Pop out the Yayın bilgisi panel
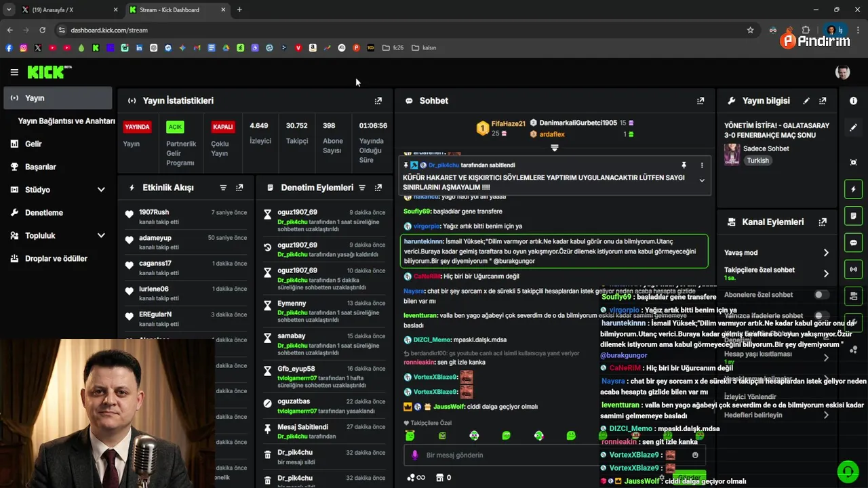The height and width of the screenshot is (488, 868). tap(823, 100)
